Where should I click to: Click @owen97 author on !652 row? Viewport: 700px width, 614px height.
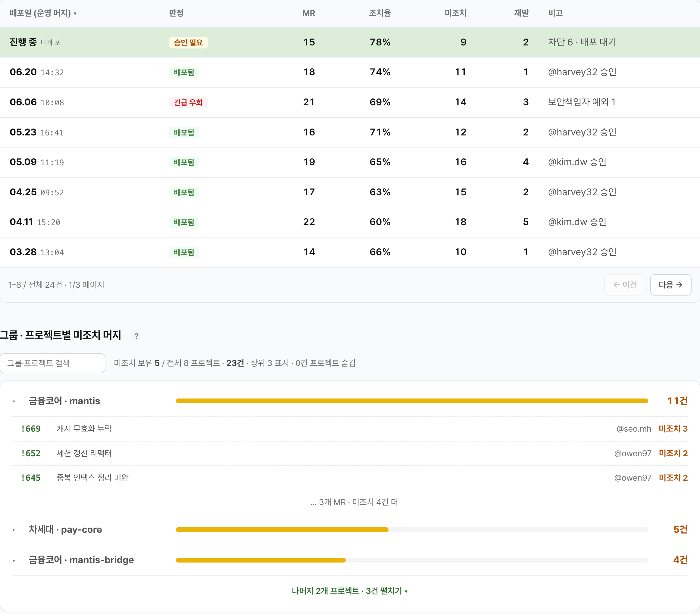tap(633, 454)
